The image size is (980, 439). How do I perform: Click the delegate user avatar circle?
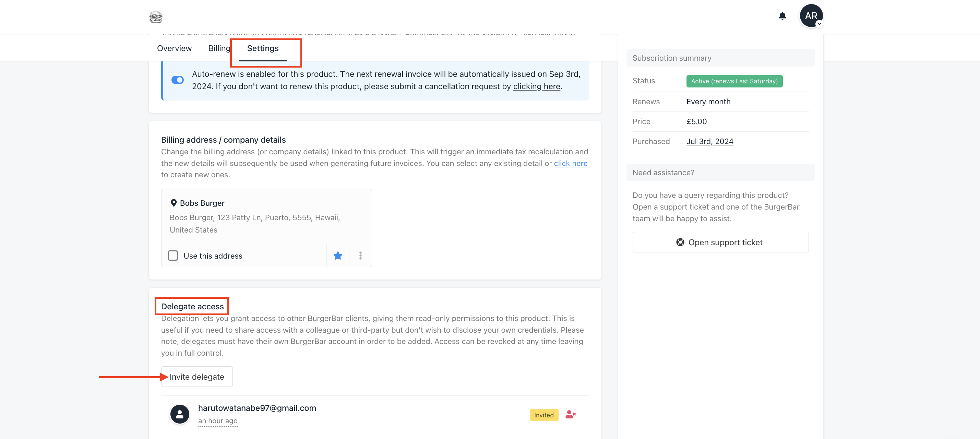click(180, 413)
